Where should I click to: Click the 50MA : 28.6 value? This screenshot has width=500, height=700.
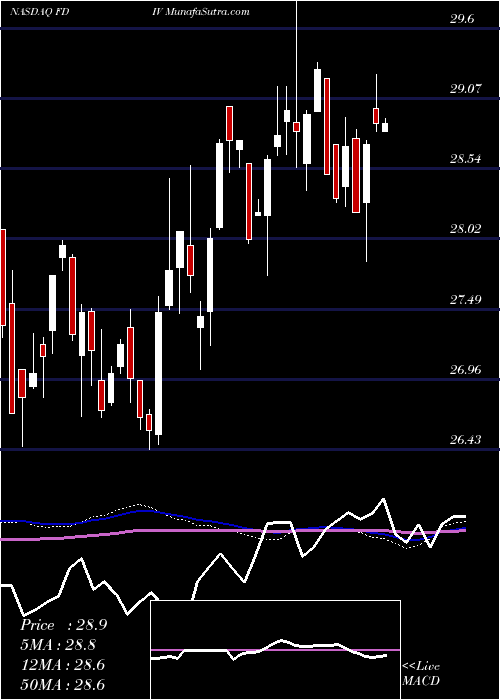click(62, 684)
